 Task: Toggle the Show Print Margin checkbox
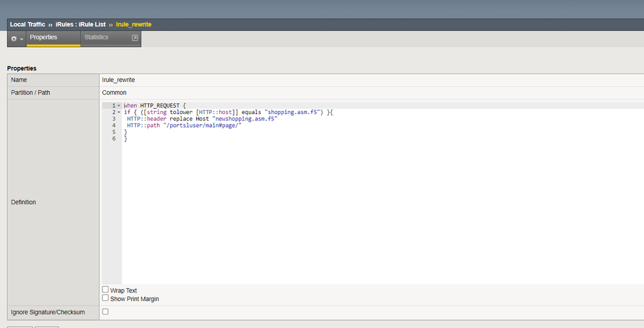click(x=106, y=298)
